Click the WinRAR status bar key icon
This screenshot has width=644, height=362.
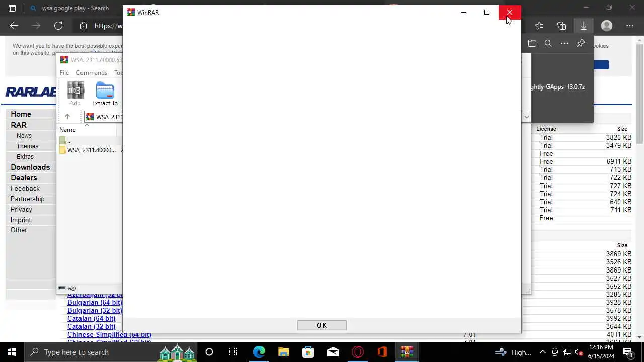coord(72,288)
